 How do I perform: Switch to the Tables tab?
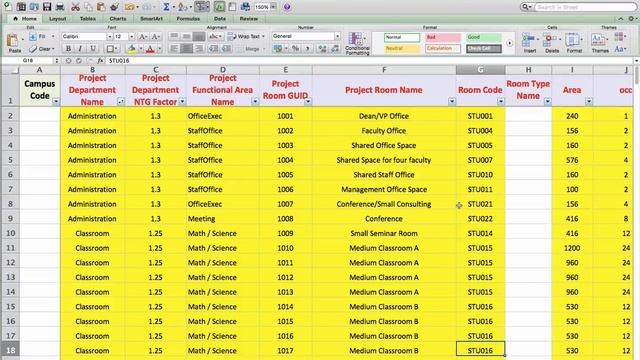(x=88, y=18)
